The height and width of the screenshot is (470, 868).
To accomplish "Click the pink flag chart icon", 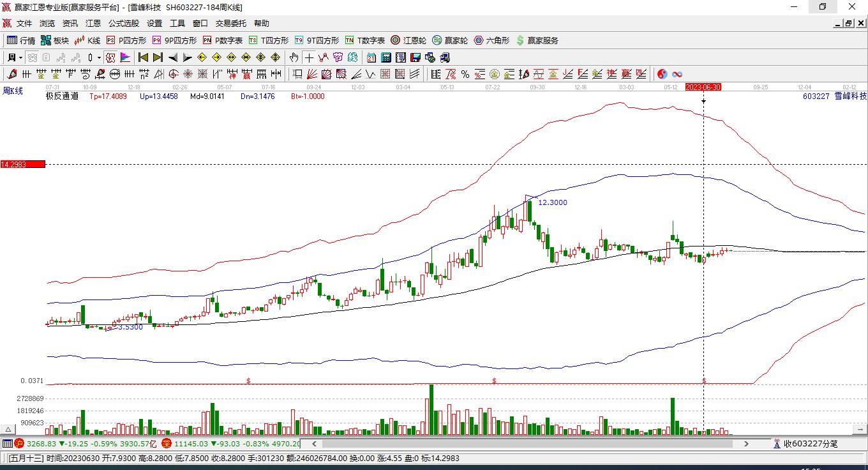I will pyautogui.click(x=125, y=57).
